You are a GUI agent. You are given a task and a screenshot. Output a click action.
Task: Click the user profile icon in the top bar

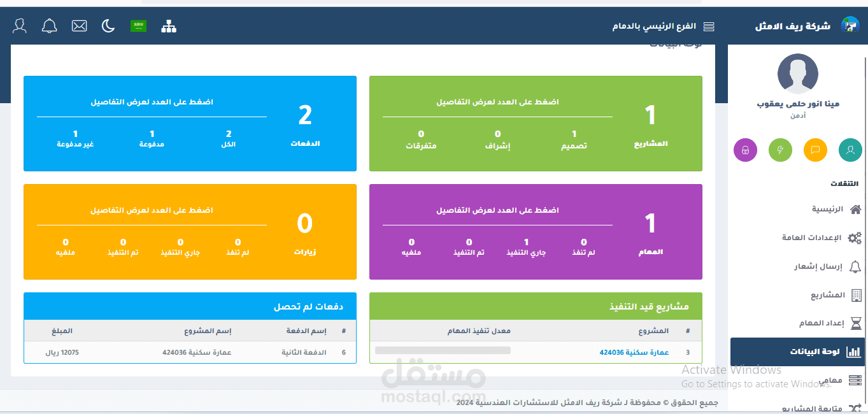pos(19,25)
